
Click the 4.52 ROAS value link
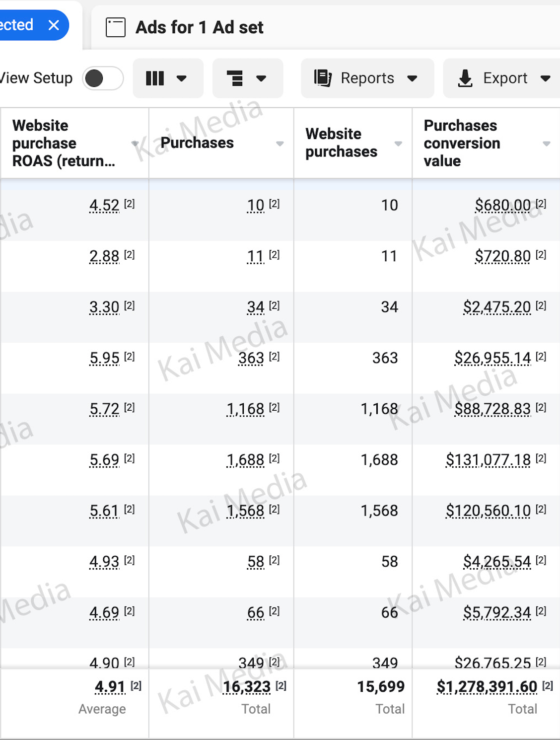[104, 205]
